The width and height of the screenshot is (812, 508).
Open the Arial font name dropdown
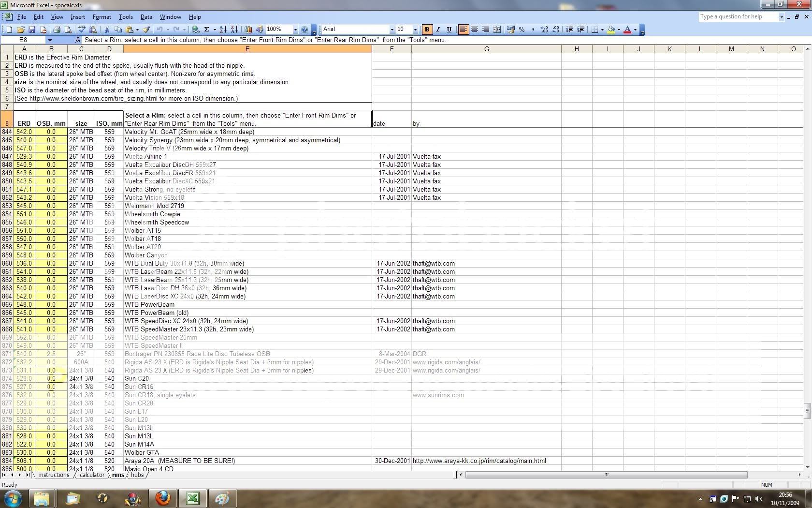pos(392,30)
